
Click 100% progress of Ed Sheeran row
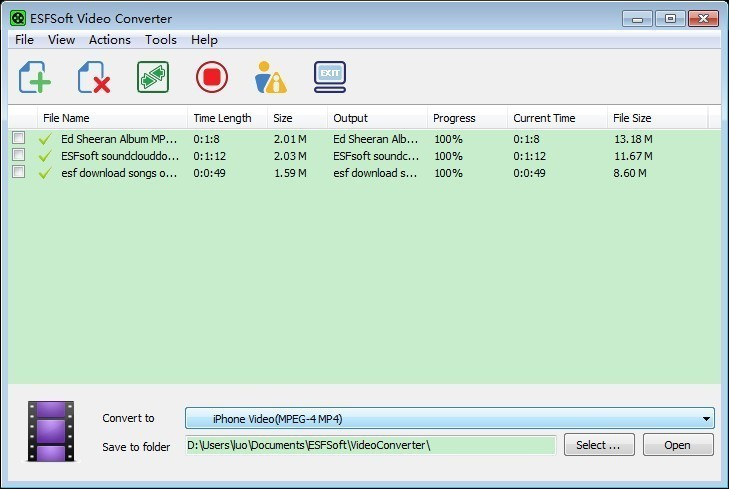(x=448, y=139)
